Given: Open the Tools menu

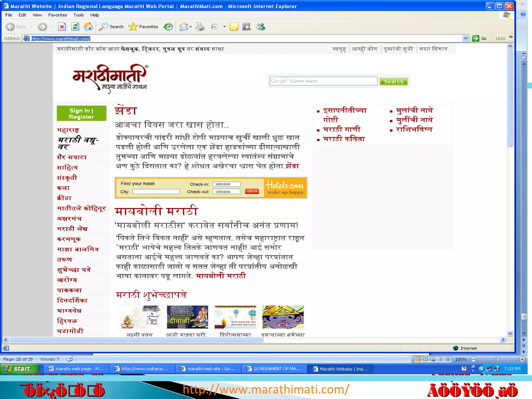Looking at the screenshot, I should coord(78,15).
